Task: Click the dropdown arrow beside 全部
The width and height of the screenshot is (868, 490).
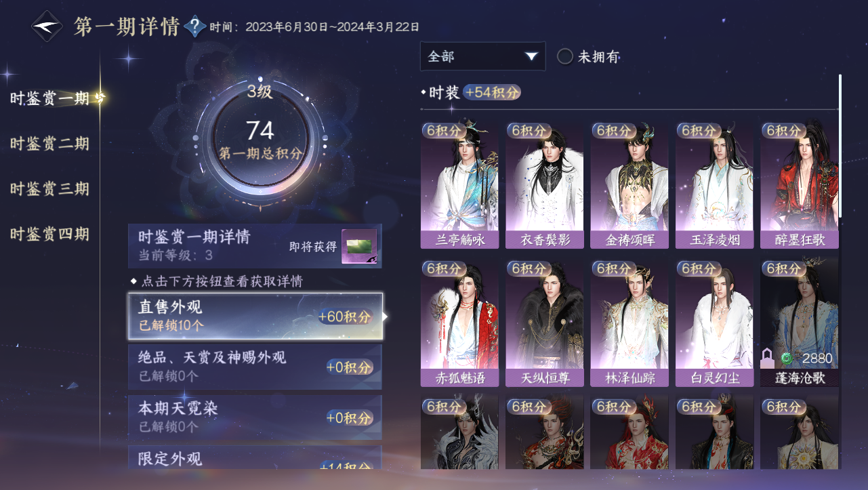Action: pos(531,56)
